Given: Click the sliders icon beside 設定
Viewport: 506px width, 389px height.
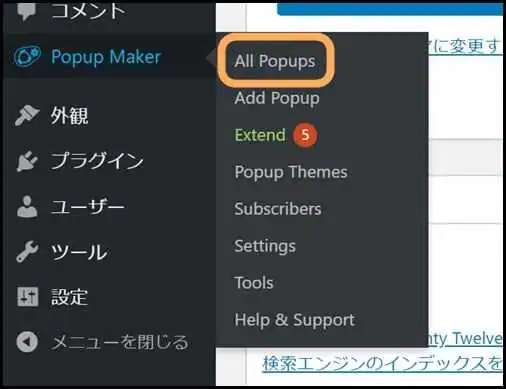Looking at the screenshot, I should point(28,297).
